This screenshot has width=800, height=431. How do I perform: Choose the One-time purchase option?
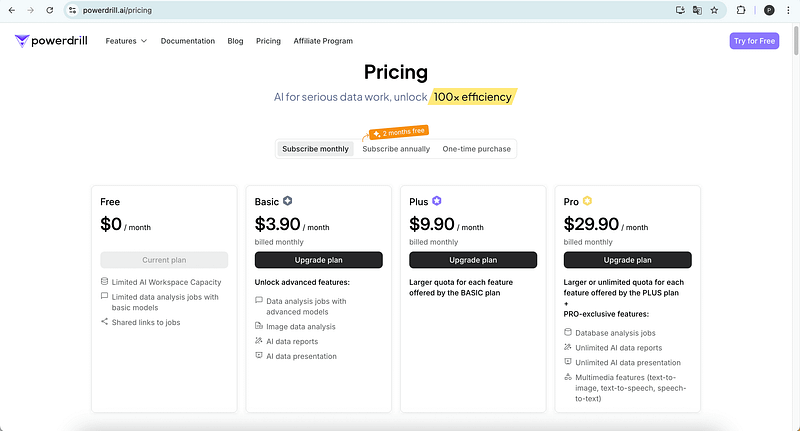pos(477,149)
